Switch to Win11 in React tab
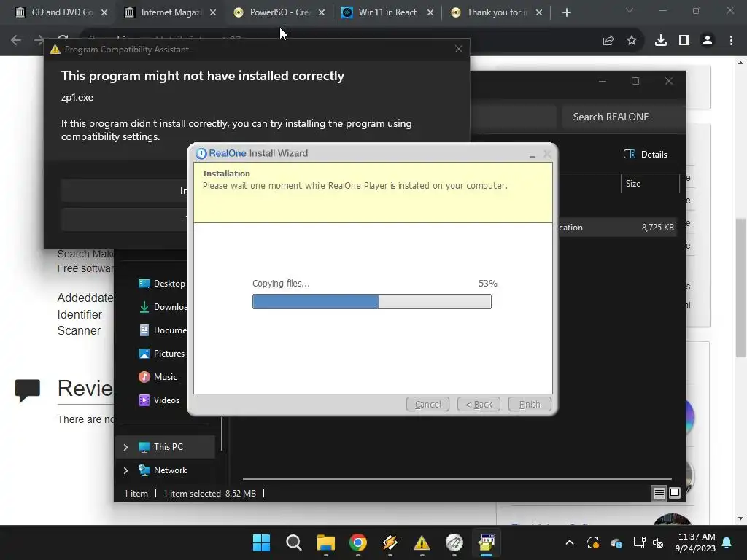Image resolution: width=747 pixels, height=560 pixels. 387,12
